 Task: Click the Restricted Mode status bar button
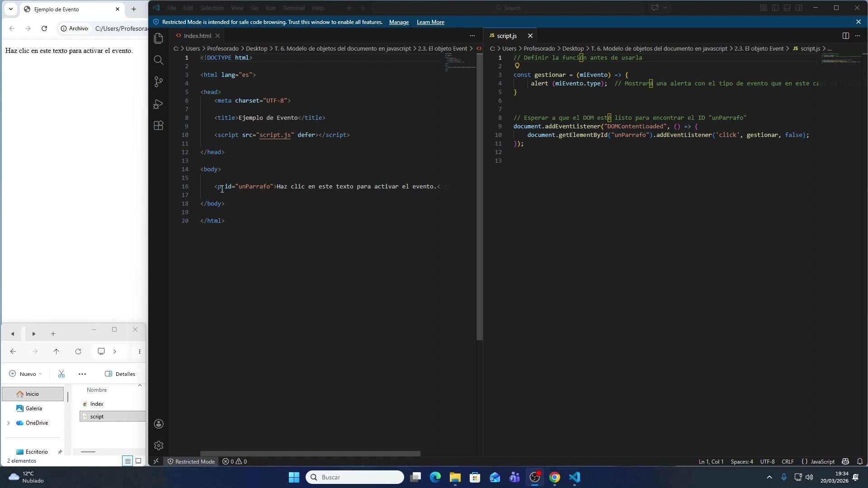tap(191, 461)
